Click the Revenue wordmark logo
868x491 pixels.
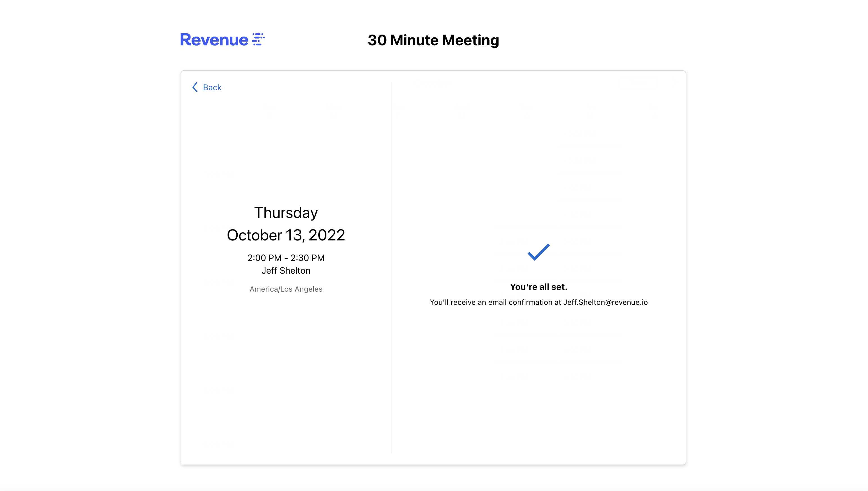pyautogui.click(x=214, y=40)
